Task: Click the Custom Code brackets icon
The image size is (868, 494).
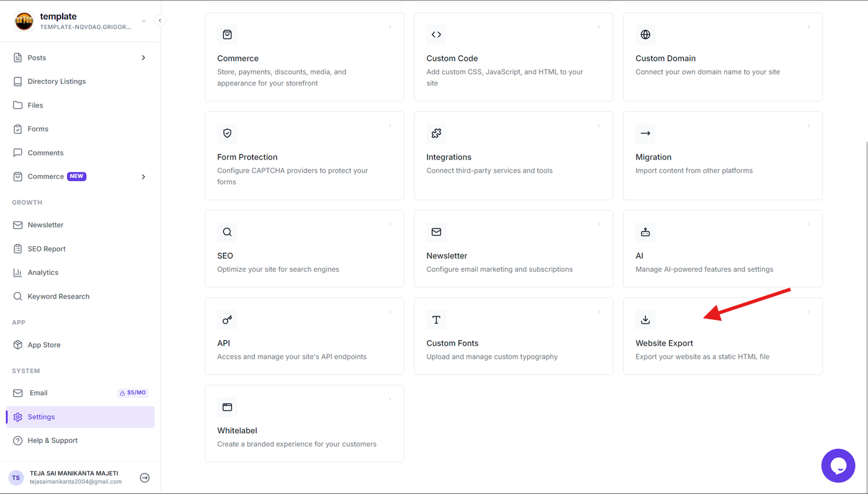Action: click(436, 35)
